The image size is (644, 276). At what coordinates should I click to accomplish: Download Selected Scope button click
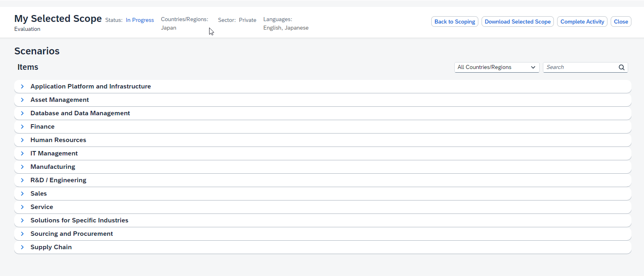[x=518, y=22]
